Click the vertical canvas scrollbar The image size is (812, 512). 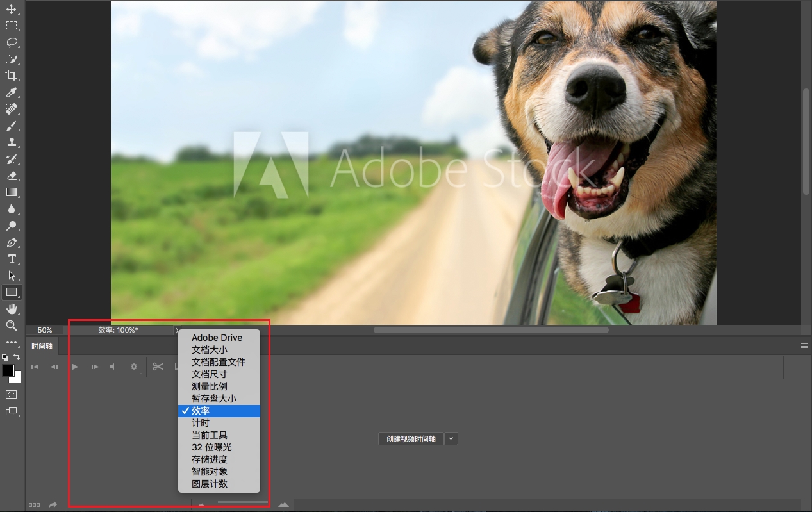coord(806,141)
